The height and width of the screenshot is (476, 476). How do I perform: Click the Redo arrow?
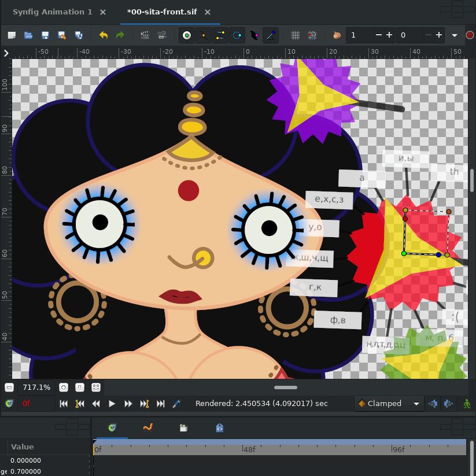[x=120, y=35]
